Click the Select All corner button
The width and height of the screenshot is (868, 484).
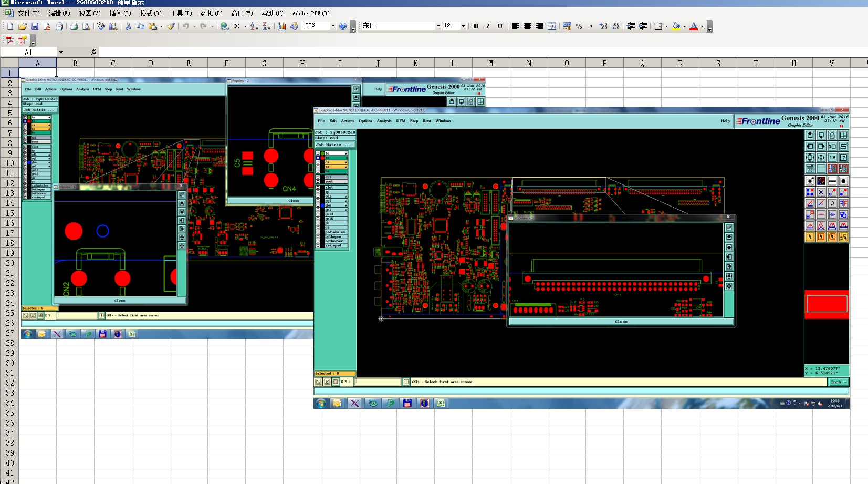point(9,63)
